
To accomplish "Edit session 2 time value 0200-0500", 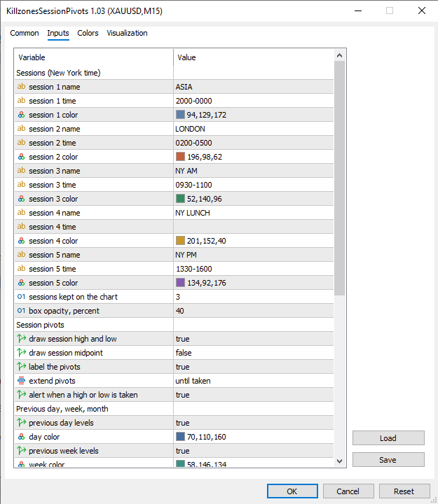I will 253,143.
